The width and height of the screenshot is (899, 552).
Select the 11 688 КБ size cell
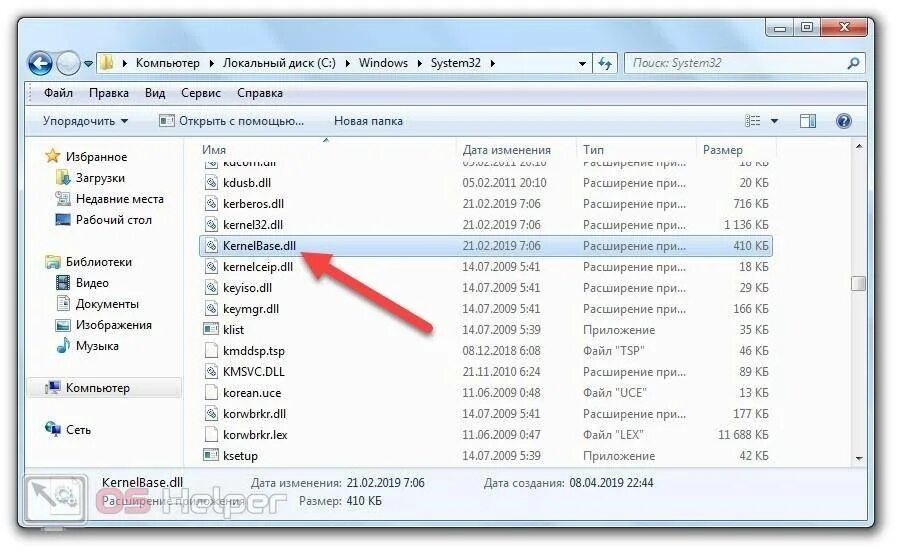[x=743, y=434]
